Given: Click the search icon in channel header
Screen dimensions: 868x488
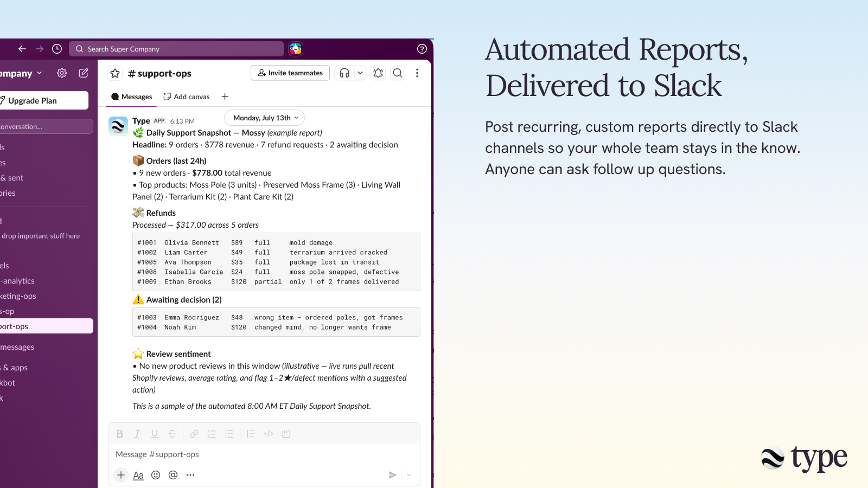Looking at the screenshot, I should point(398,73).
